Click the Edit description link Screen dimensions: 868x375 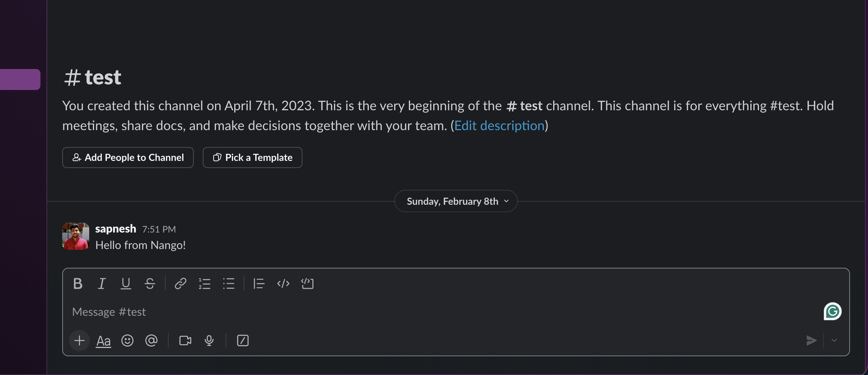499,126
